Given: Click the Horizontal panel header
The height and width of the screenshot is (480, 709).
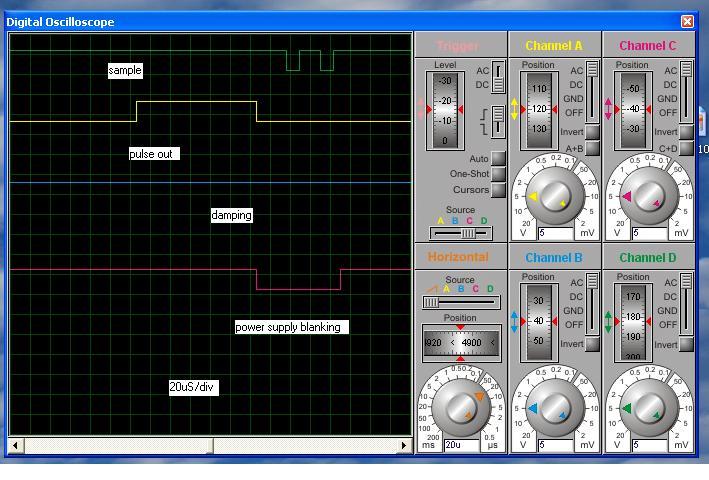Looking at the screenshot, I should pyautogui.click(x=460, y=257).
